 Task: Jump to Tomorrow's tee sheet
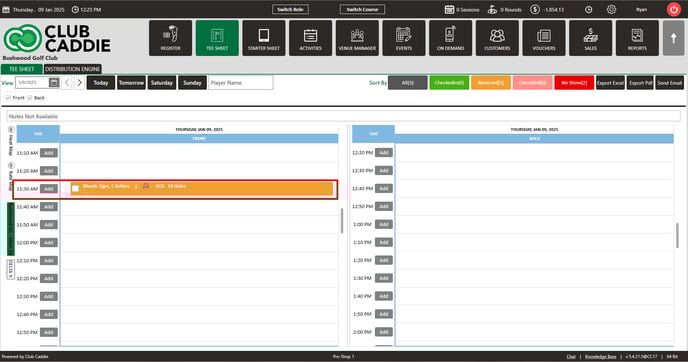[x=131, y=82]
